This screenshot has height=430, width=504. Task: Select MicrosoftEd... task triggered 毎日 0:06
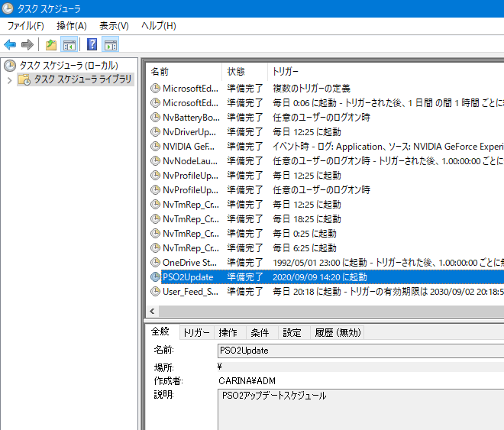(x=327, y=103)
